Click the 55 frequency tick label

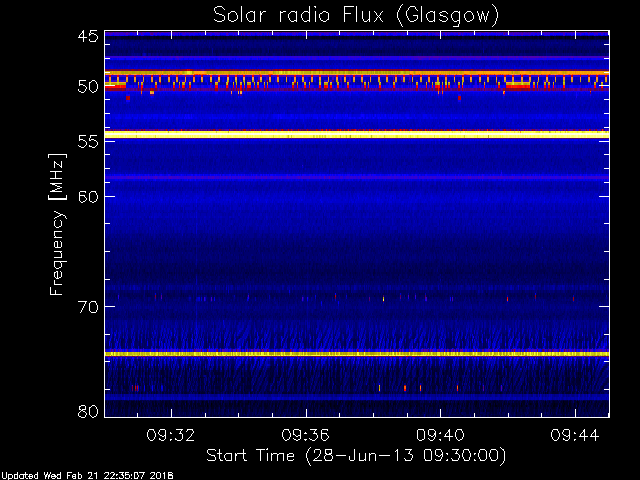coord(88,142)
